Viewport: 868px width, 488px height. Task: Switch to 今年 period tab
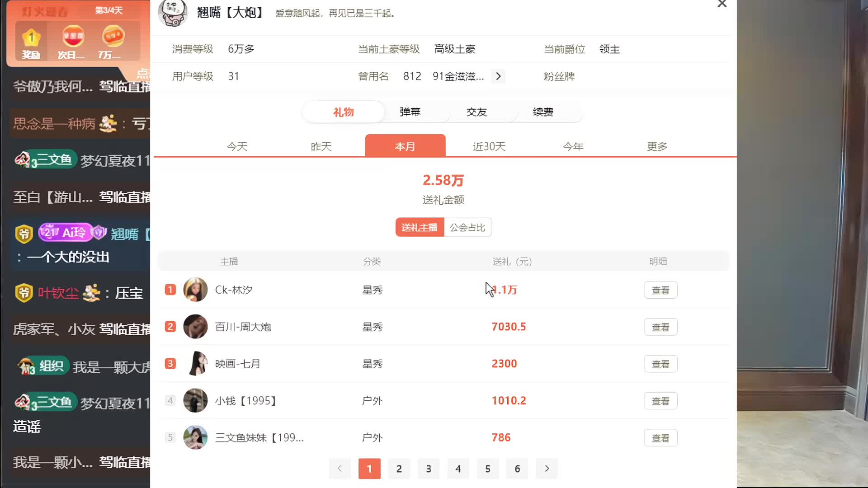click(573, 146)
